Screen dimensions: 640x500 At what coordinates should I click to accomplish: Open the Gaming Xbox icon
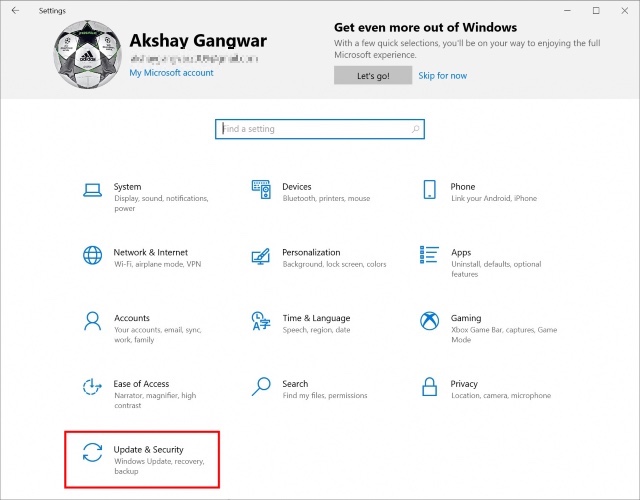point(429,321)
